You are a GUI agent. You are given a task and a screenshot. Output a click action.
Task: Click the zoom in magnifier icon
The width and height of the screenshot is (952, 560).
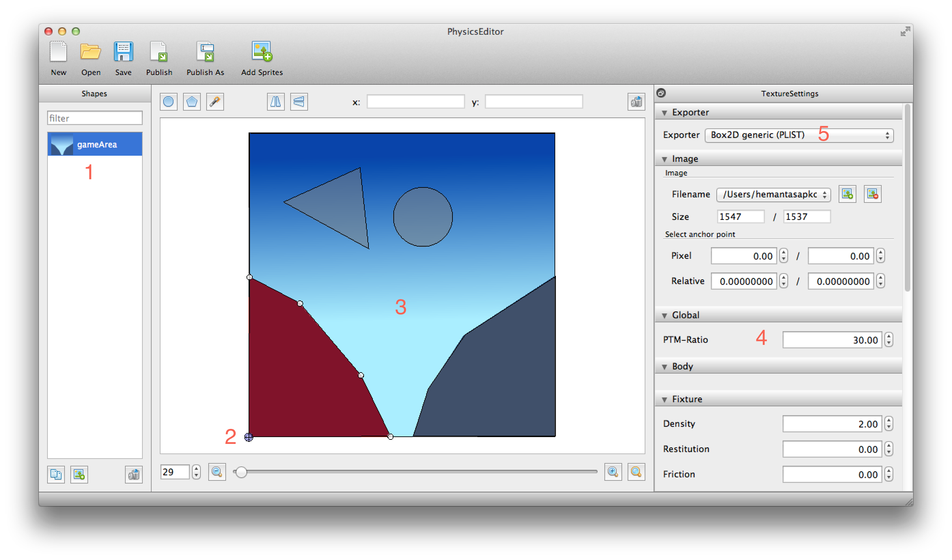tap(613, 472)
